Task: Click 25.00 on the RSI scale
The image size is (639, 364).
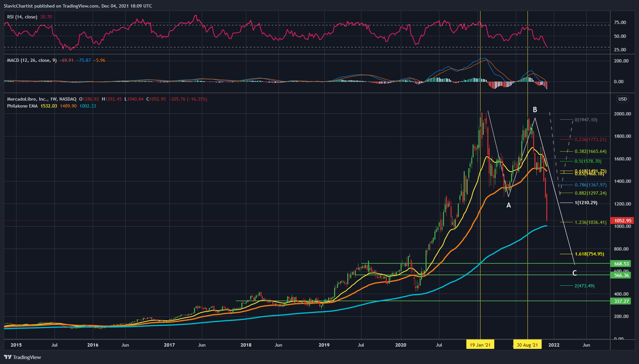Action: coord(620,50)
